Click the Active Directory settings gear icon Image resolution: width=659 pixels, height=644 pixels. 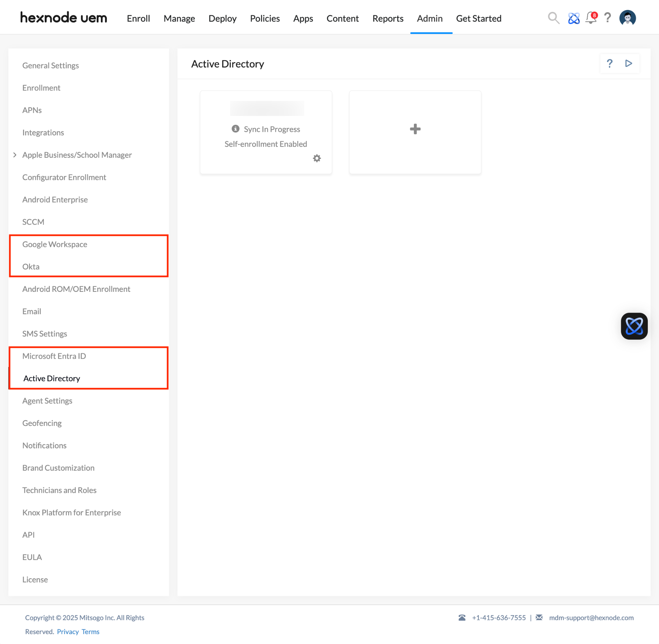pos(316,158)
